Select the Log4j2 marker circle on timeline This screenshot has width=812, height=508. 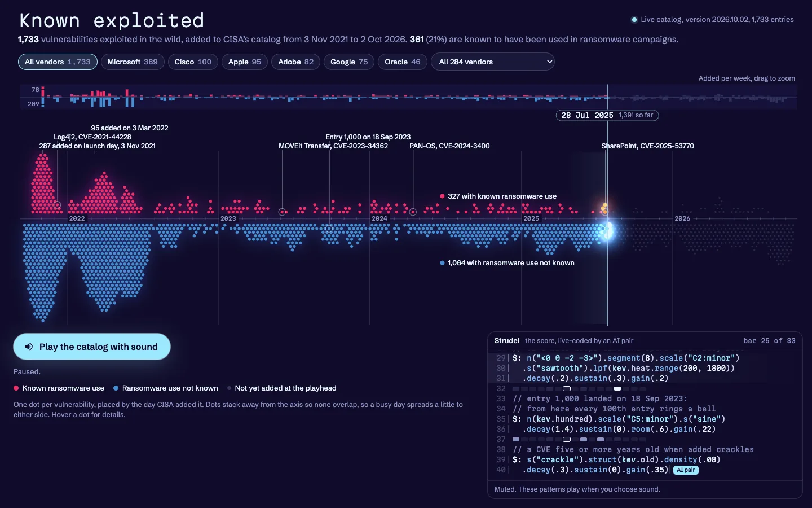(x=58, y=205)
